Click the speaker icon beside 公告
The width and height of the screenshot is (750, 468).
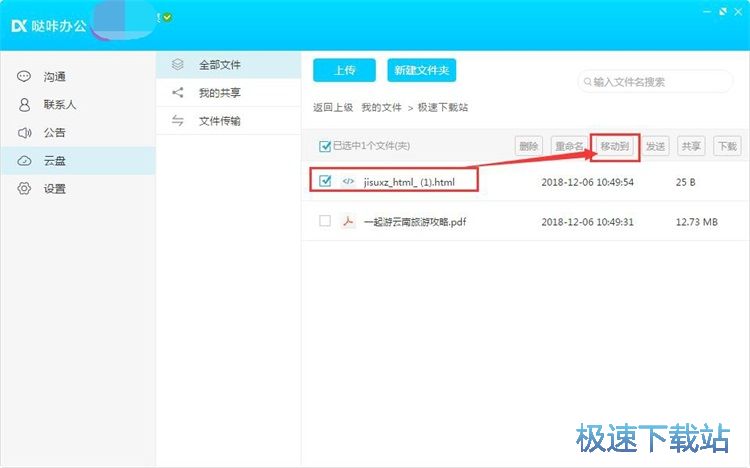[x=24, y=133]
